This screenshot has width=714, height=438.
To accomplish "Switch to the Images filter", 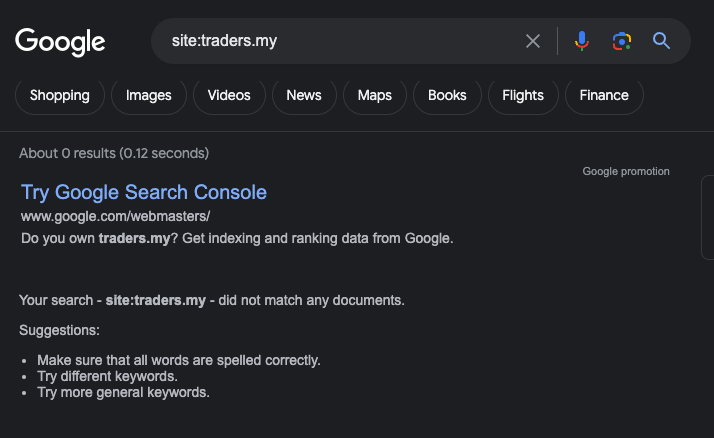I will pyautogui.click(x=149, y=96).
